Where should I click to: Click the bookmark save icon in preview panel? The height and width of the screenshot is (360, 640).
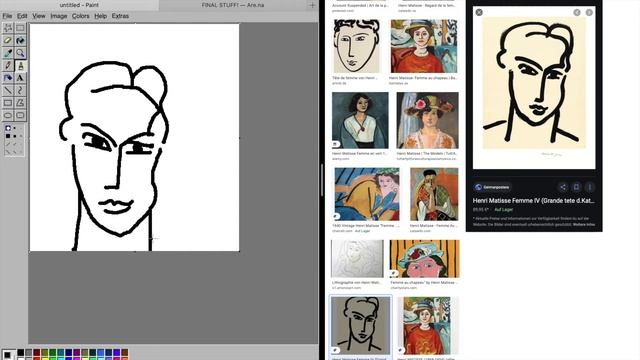point(576,187)
